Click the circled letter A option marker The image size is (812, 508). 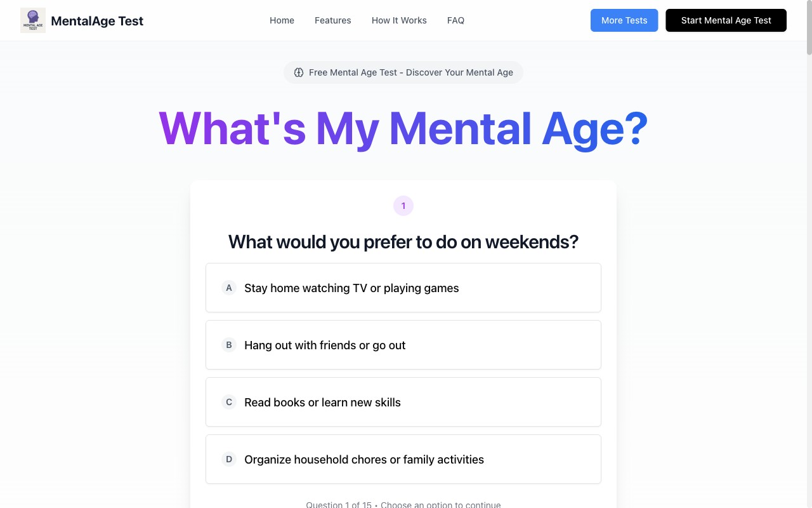tap(228, 288)
